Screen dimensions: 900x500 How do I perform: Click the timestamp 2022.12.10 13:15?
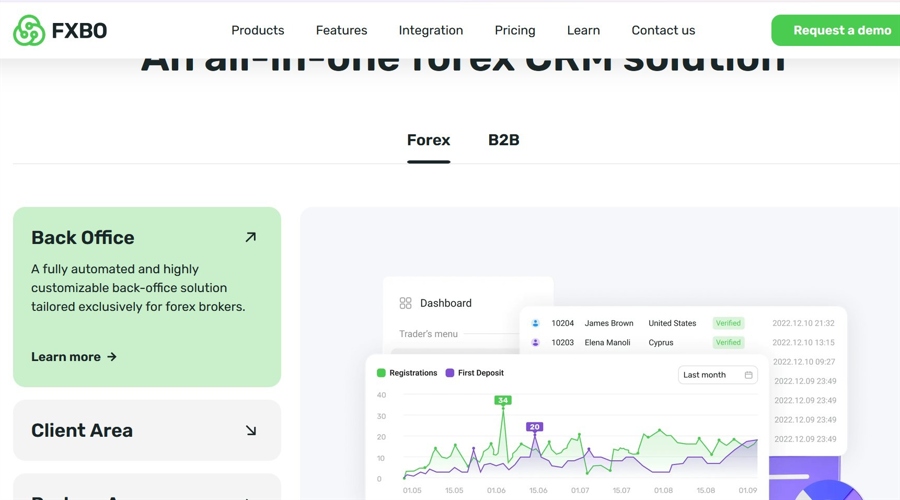(804, 343)
